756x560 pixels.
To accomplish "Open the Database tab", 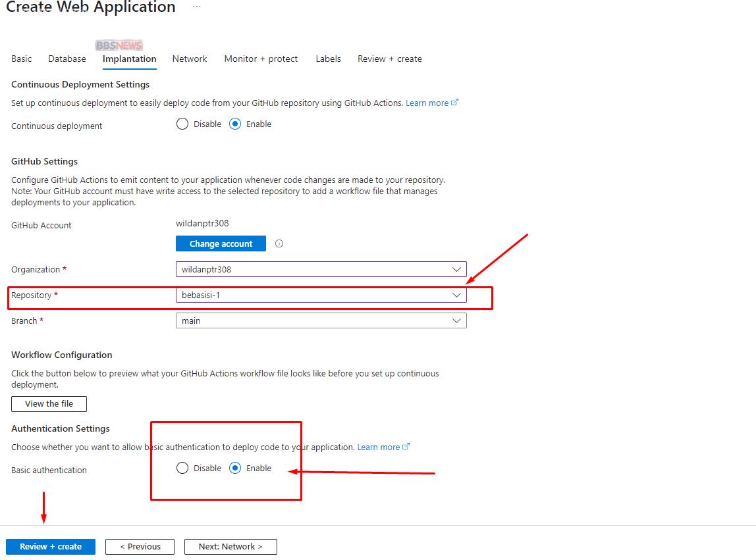I will click(x=67, y=59).
